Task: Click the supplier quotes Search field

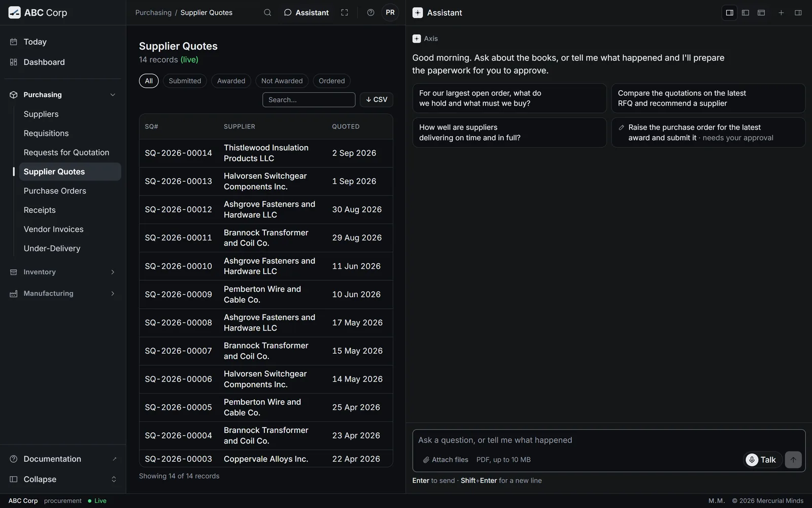Action: (309, 100)
